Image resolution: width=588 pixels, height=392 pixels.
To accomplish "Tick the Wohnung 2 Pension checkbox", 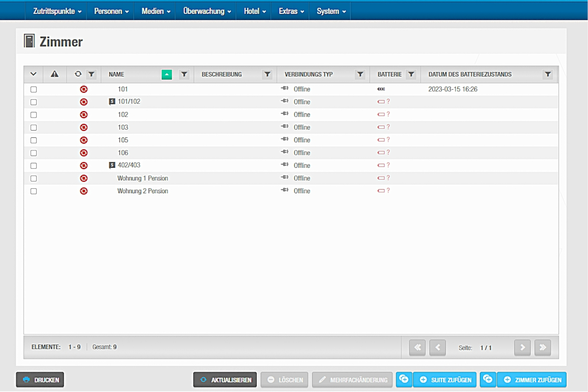I will pos(34,191).
